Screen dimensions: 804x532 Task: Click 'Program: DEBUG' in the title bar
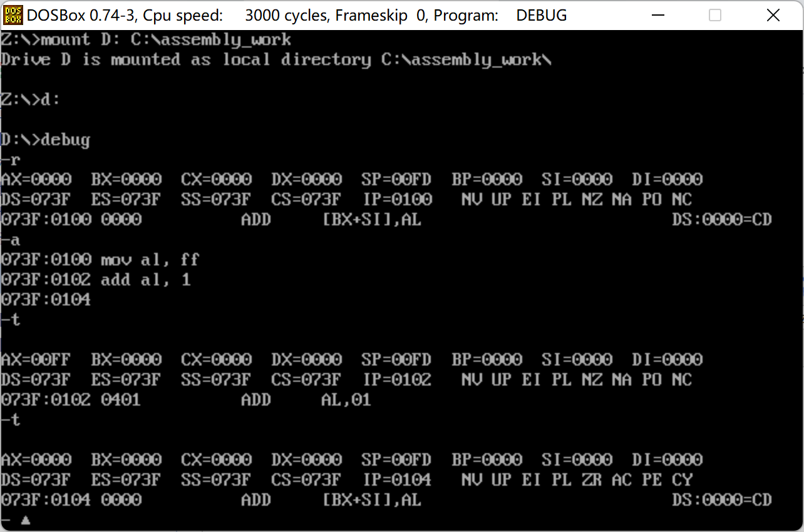(x=501, y=15)
